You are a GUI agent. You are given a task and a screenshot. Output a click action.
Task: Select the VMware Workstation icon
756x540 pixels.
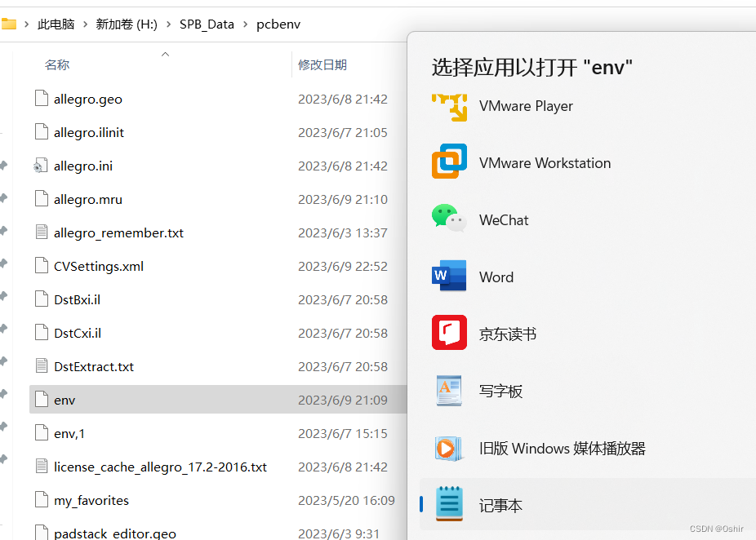coord(449,162)
